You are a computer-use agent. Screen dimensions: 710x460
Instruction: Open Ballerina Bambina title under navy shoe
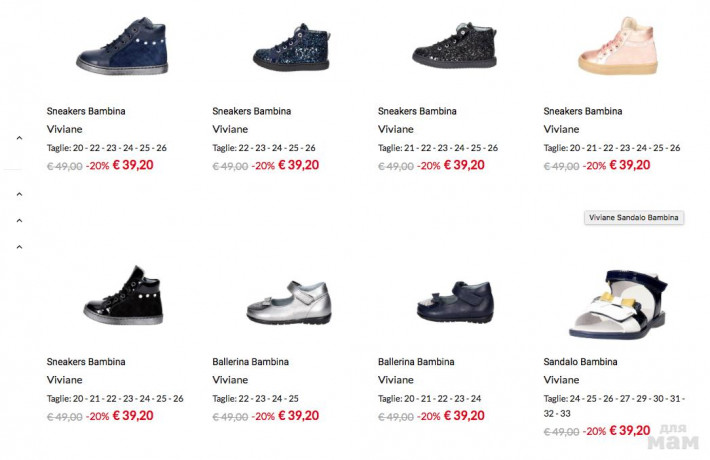tap(415, 361)
